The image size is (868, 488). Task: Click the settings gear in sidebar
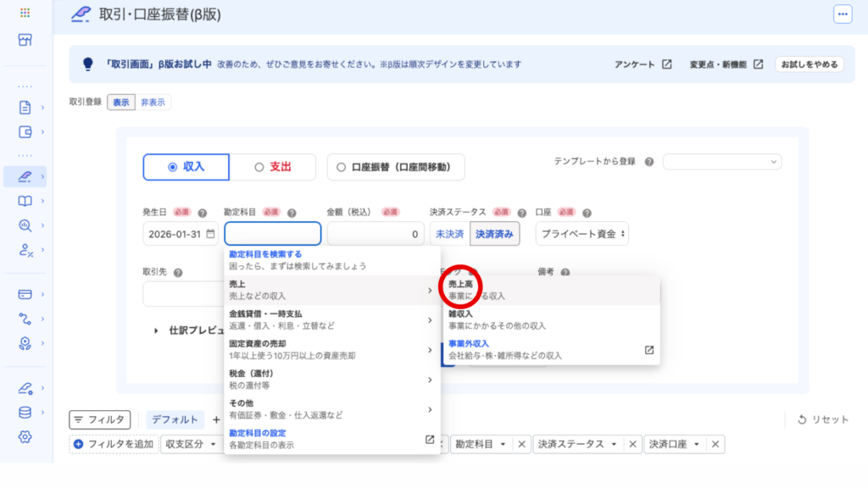pyautogui.click(x=25, y=436)
